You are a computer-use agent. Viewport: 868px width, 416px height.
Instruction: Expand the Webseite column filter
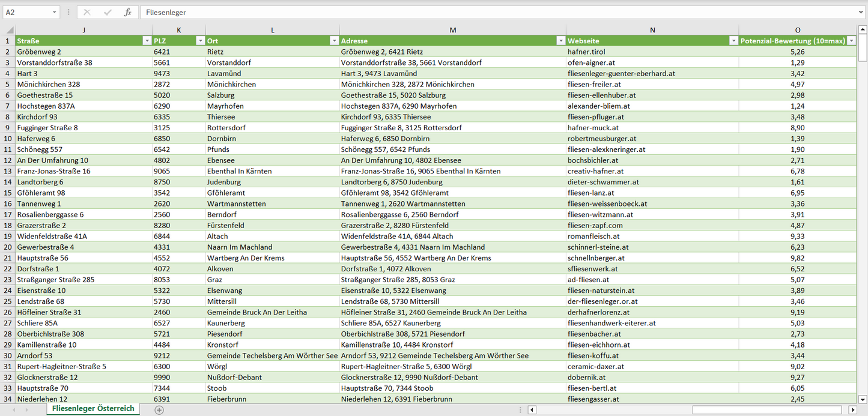coord(733,41)
